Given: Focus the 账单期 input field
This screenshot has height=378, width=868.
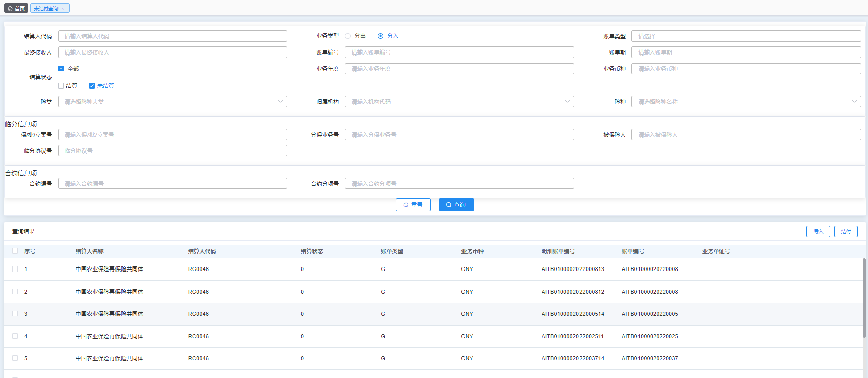Looking at the screenshot, I should (x=746, y=52).
